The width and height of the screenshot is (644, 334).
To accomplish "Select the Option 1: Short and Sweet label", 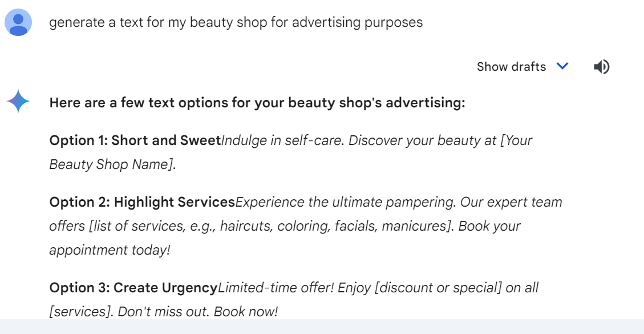I will (135, 140).
